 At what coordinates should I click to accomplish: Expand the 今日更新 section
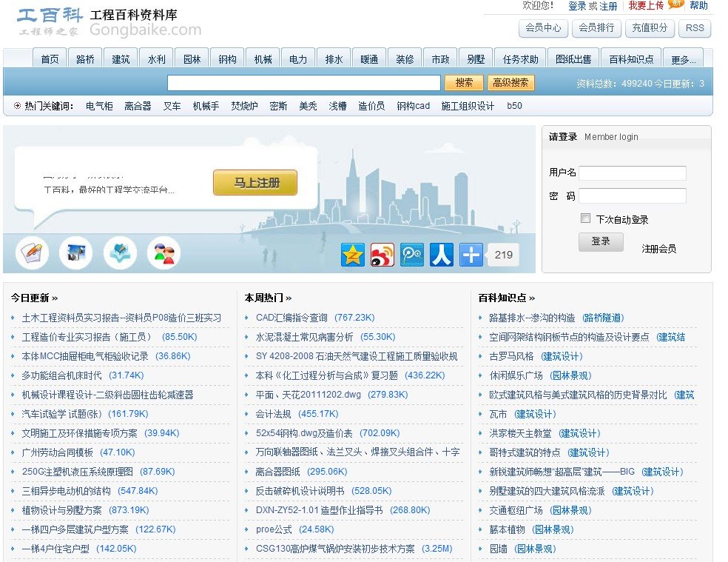coord(35,295)
